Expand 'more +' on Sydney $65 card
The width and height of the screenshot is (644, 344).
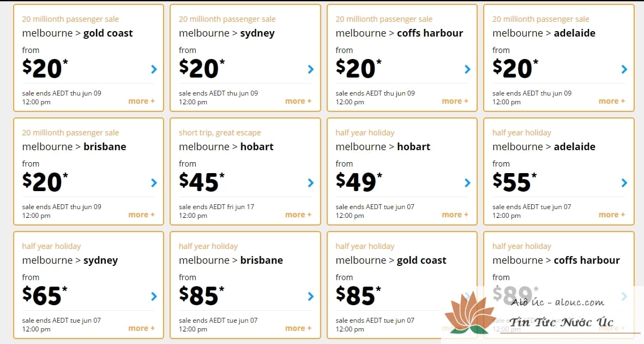click(x=141, y=328)
